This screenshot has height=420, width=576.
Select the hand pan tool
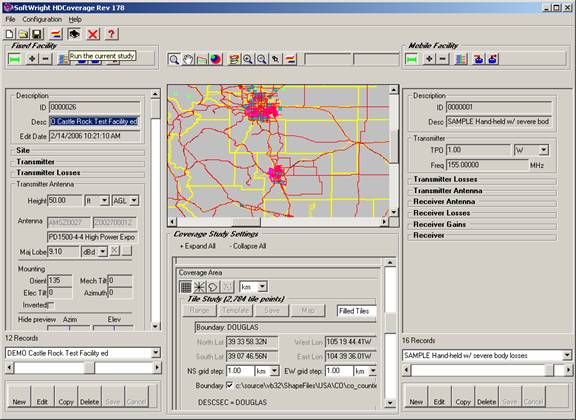pos(188,59)
